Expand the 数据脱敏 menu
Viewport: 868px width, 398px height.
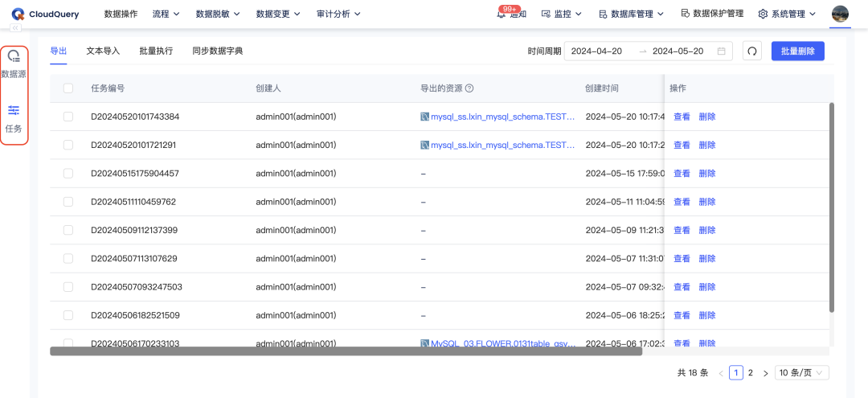(x=218, y=14)
